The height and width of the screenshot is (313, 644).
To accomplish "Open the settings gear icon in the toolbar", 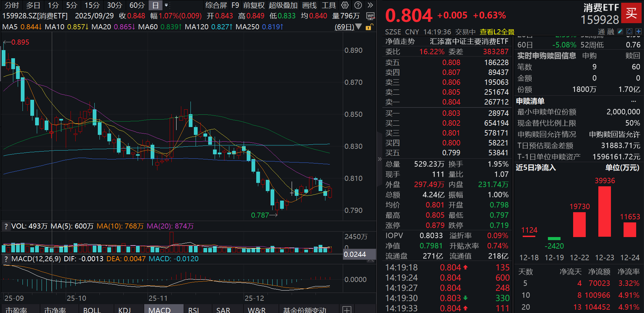I will click(x=344, y=5).
